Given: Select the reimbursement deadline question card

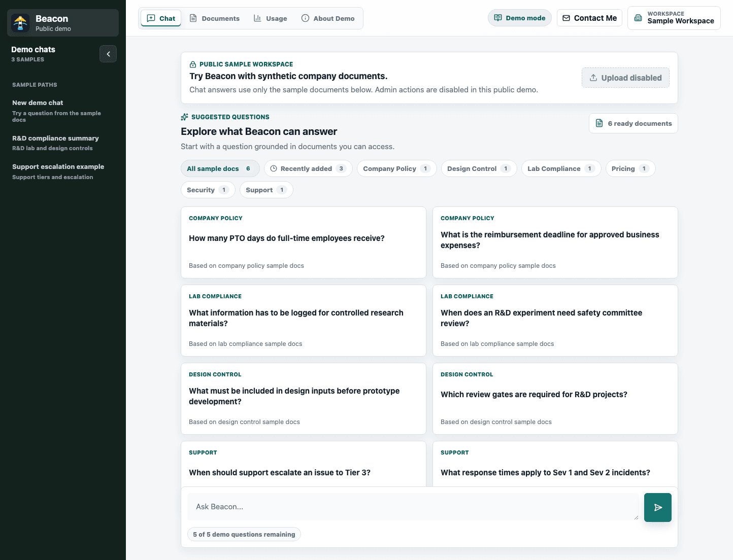Looking at the screenshot, I should coord(555,242).
